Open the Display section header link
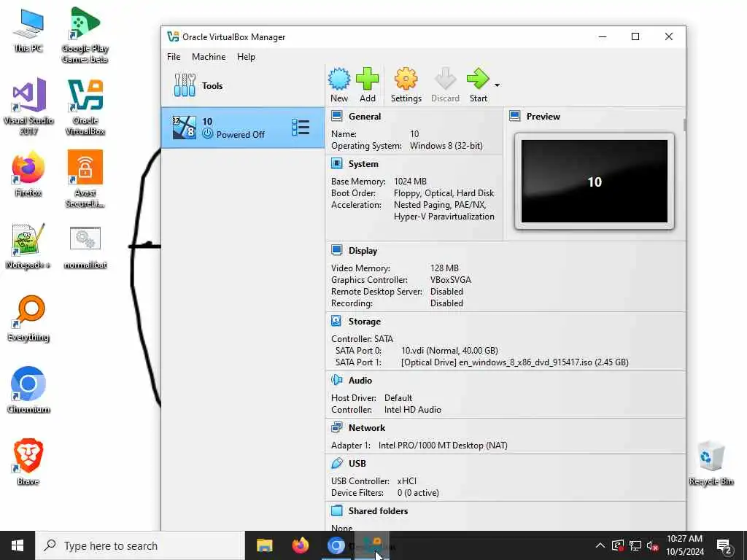This screenshot has width=747, height=560. point(363,251)
